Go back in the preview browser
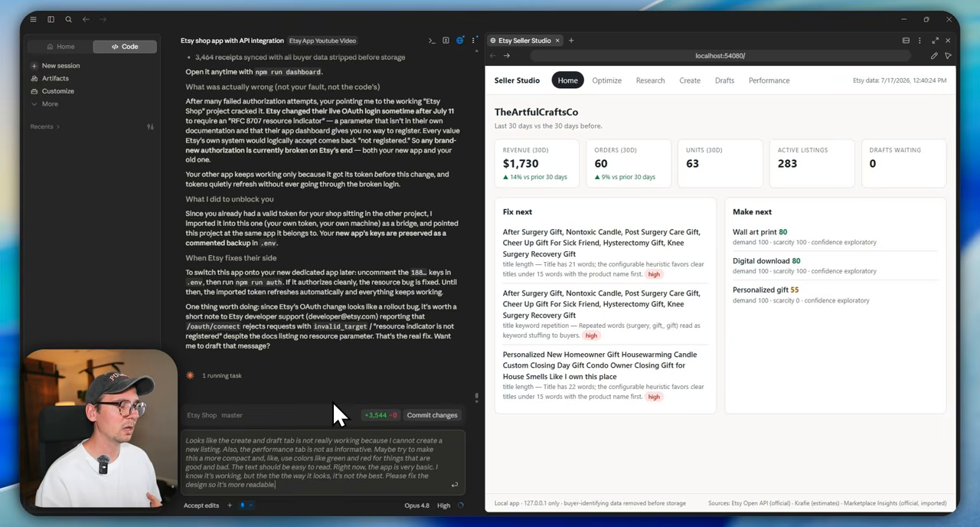This screenshot has height=527, width=980. (x=492, y=56)
